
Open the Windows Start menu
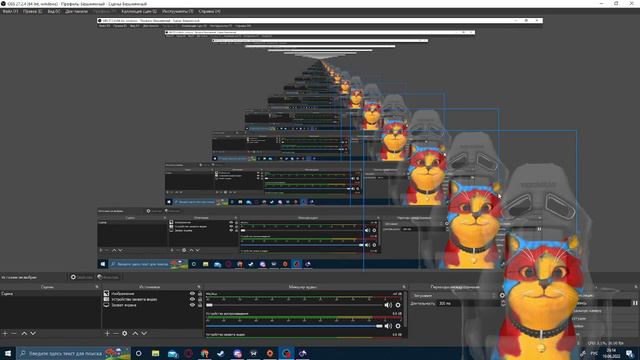coord(8,353)
